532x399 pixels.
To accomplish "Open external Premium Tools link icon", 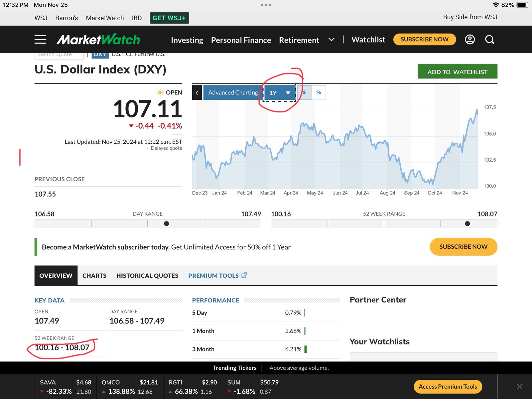I will pos(244,275).
